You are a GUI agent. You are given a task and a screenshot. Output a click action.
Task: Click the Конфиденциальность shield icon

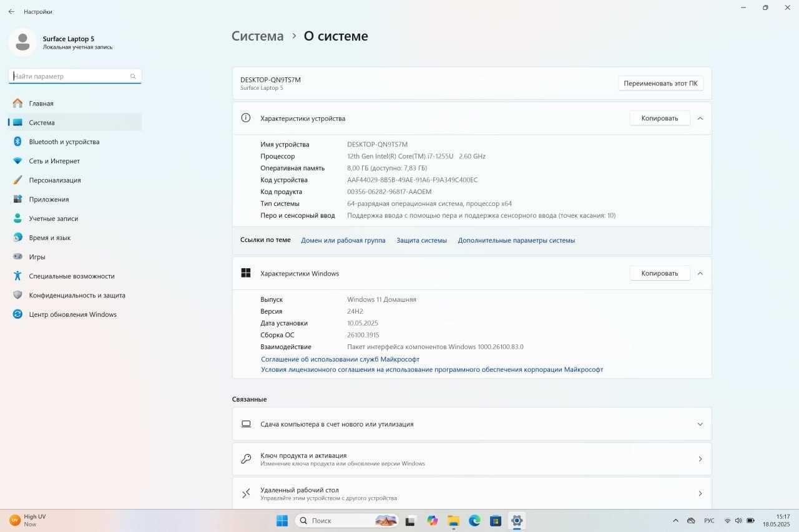coord(17,295)
